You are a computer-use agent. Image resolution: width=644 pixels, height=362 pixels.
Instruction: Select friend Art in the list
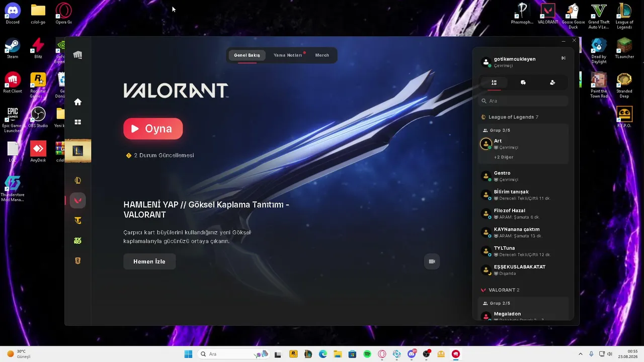pyautogui.click(x=523, y=144)
